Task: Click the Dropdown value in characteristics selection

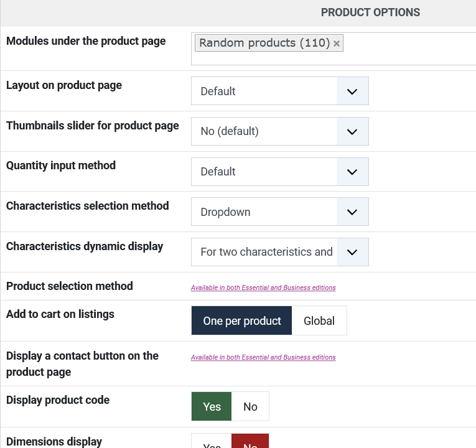Action: [225, 212]
